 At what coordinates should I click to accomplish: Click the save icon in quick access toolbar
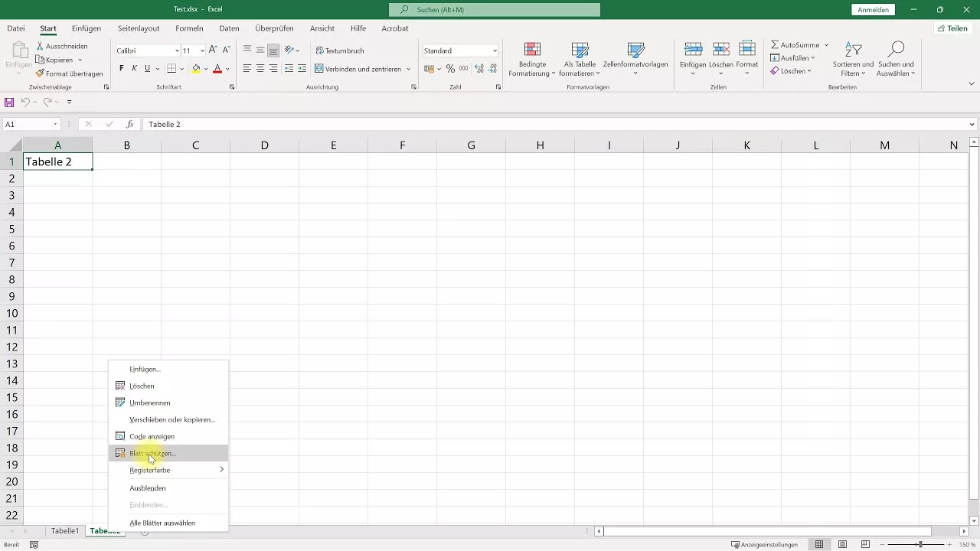[x=9, y=102]
